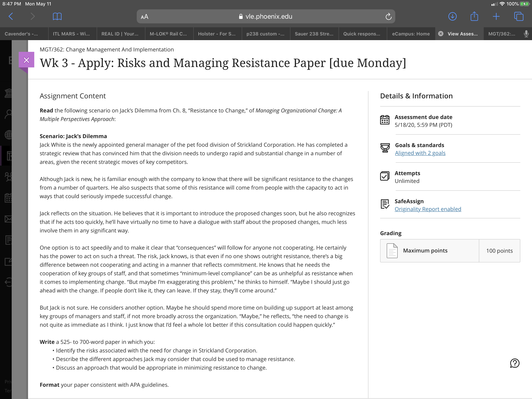Image resolution: width=532 pixels, height=399 pixels.
Task: Tap the Safari back arrow
Action: [x=11, y=17]
